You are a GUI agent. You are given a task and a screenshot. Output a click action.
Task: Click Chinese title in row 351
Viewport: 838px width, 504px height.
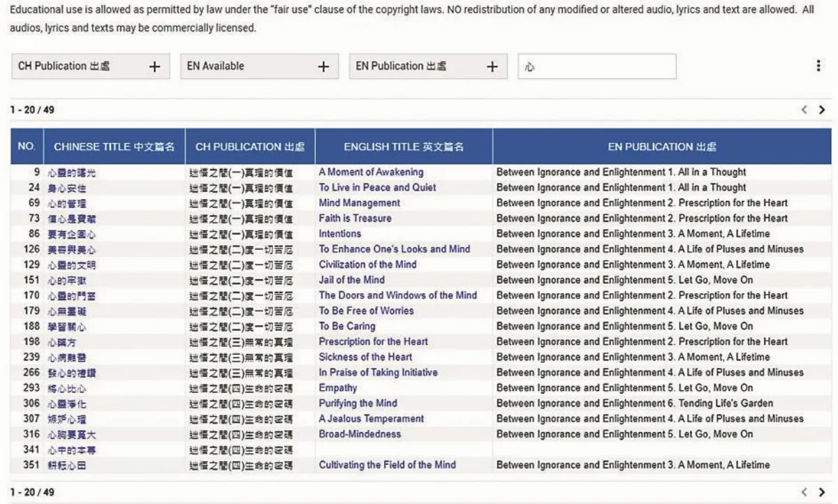click(x=67, y=465)
